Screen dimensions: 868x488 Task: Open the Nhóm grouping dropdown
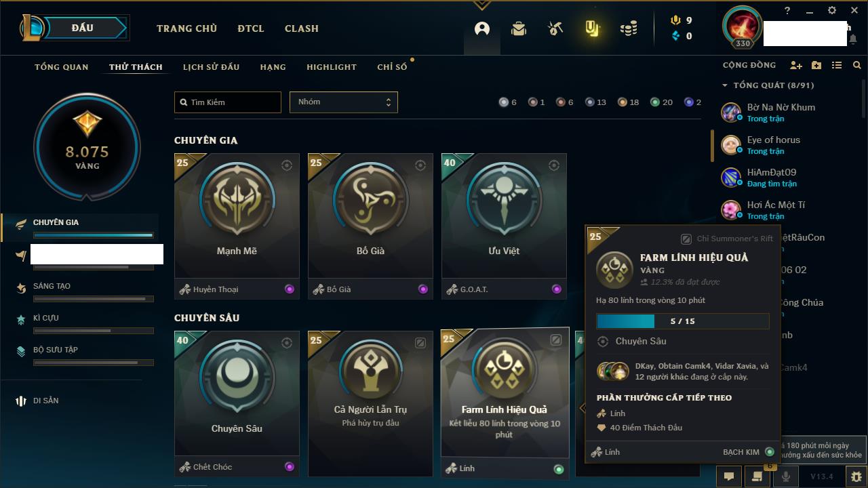pos(344,102)
